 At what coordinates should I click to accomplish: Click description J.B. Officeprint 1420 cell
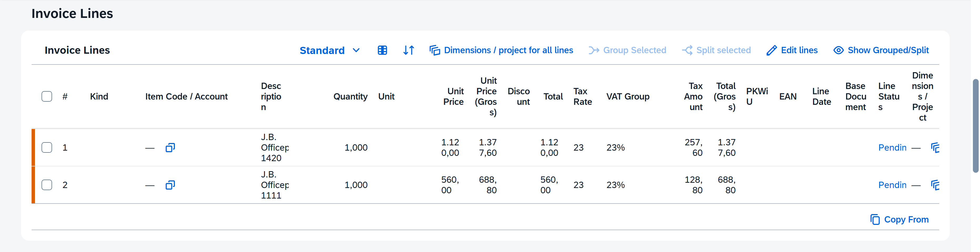[275, 147]
